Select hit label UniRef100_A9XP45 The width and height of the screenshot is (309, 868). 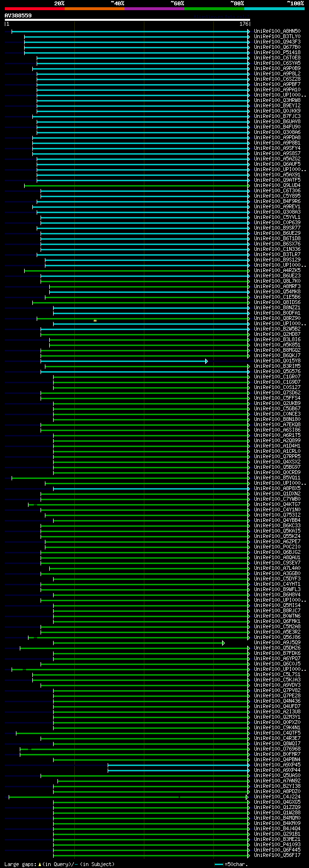277,765
